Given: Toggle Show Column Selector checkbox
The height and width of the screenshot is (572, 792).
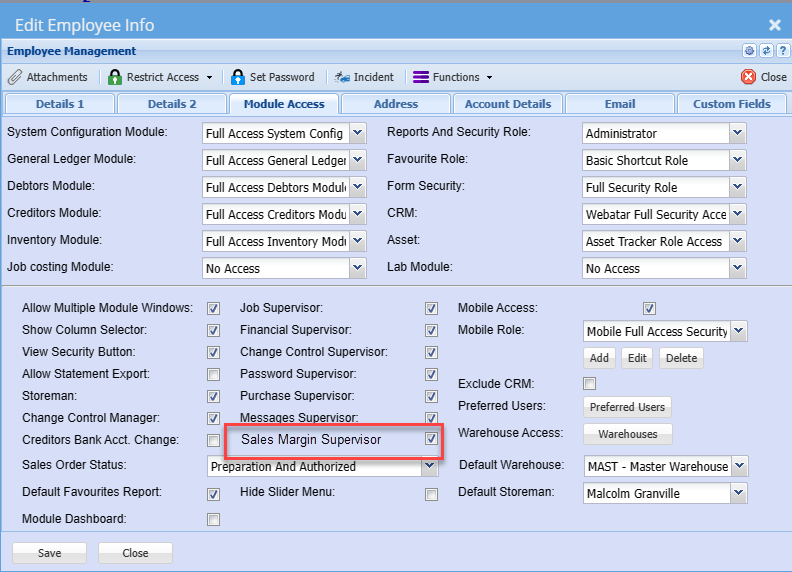Looking at the screenshot, I should 214,330.
